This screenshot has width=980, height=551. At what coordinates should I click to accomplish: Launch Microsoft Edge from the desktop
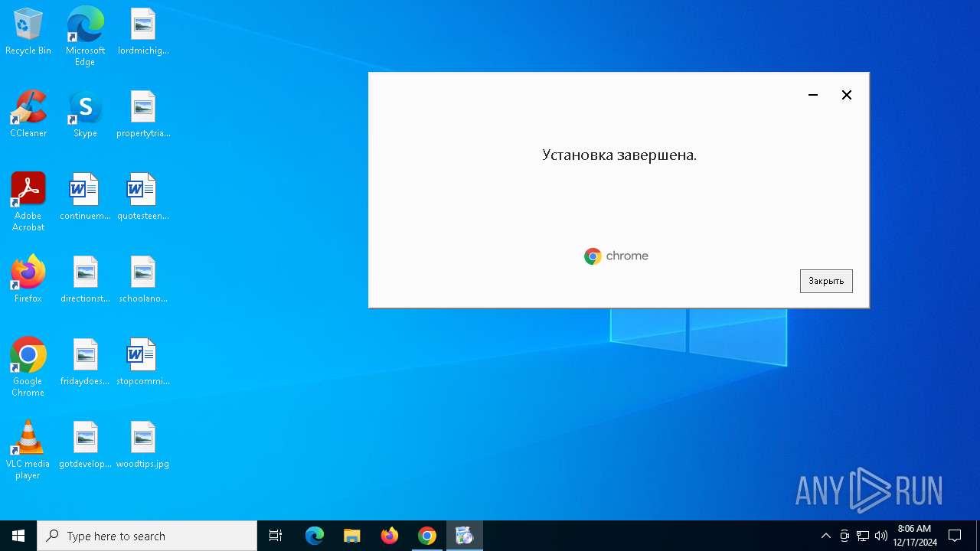[x=85, y=37]
